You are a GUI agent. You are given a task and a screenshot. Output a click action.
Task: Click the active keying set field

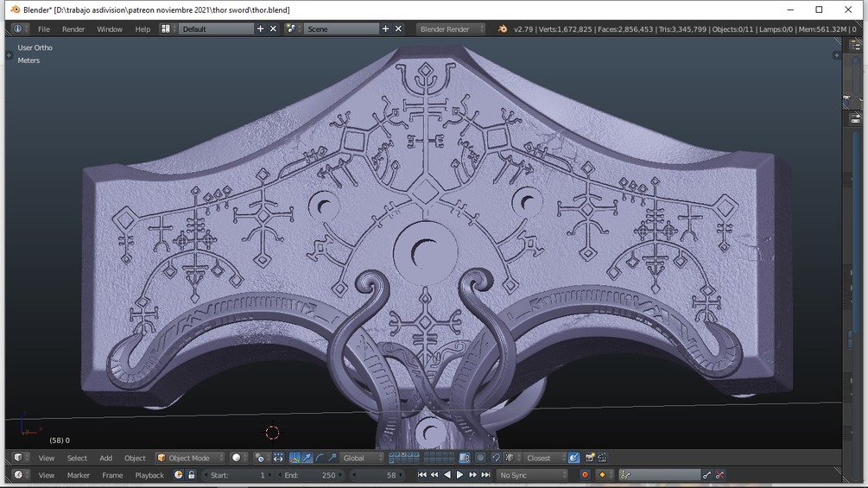tap(660, 475)
